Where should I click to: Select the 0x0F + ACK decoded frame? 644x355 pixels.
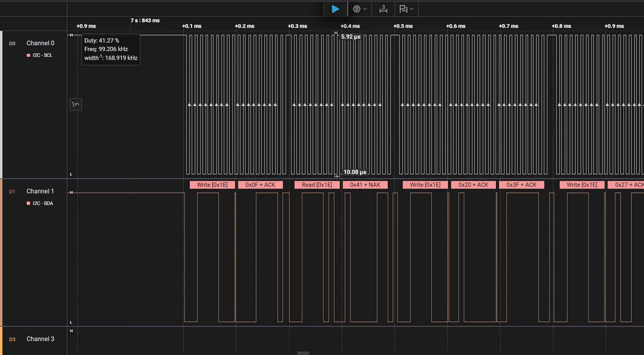tap(260, 185)
